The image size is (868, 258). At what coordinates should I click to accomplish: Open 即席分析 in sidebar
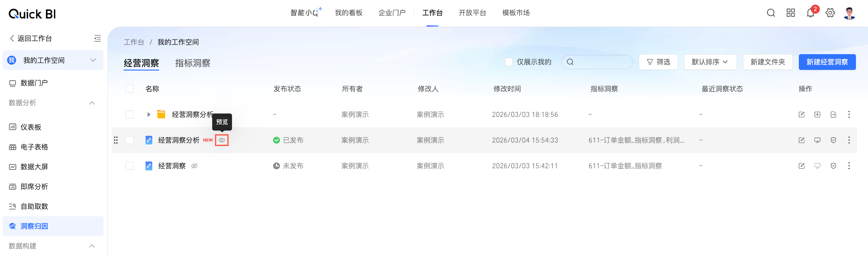[x=34, y=186]
